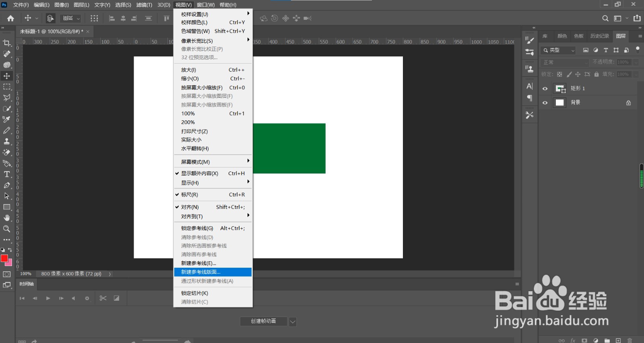Open the search magnifier in options bar
Screen dimensions: 644x343
pos(605,18)
